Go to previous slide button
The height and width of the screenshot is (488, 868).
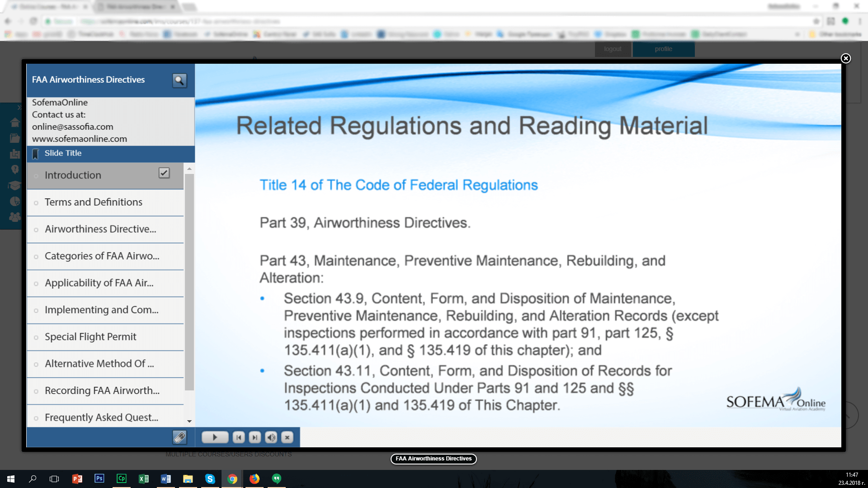pos(239,437)
